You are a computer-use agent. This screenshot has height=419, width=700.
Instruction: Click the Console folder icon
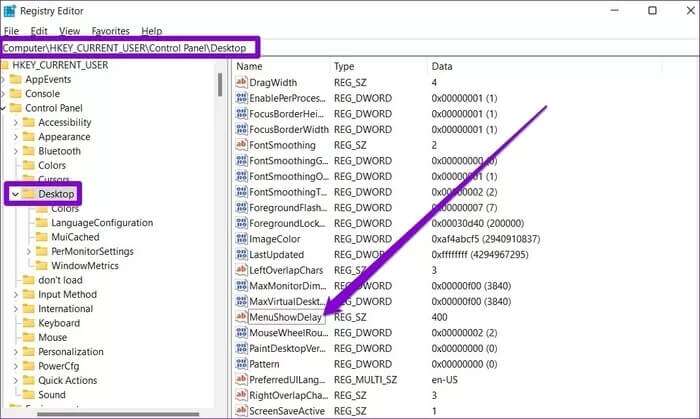16,94
